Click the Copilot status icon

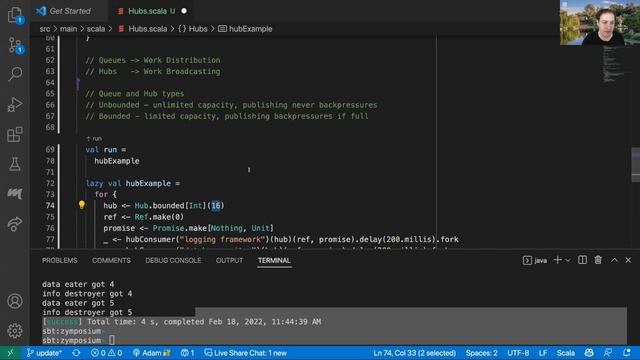589,353
